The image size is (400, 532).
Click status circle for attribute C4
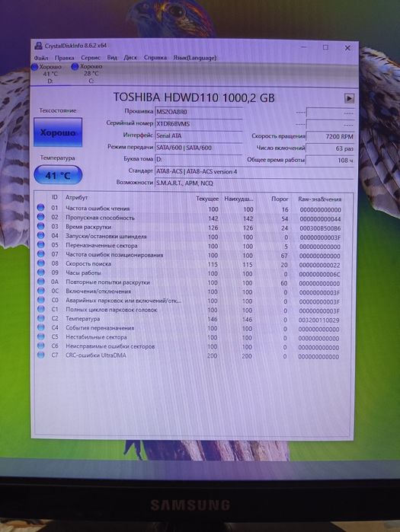[x=40, y=327]
